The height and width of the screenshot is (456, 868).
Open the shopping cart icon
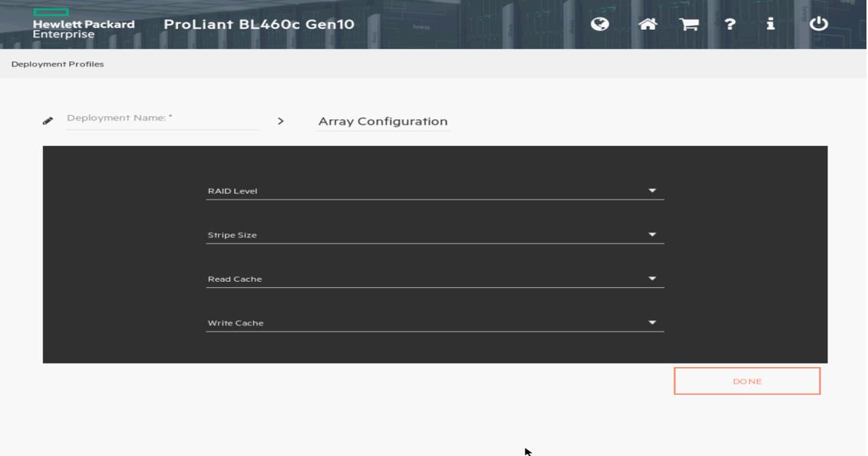tap(688, 24)
